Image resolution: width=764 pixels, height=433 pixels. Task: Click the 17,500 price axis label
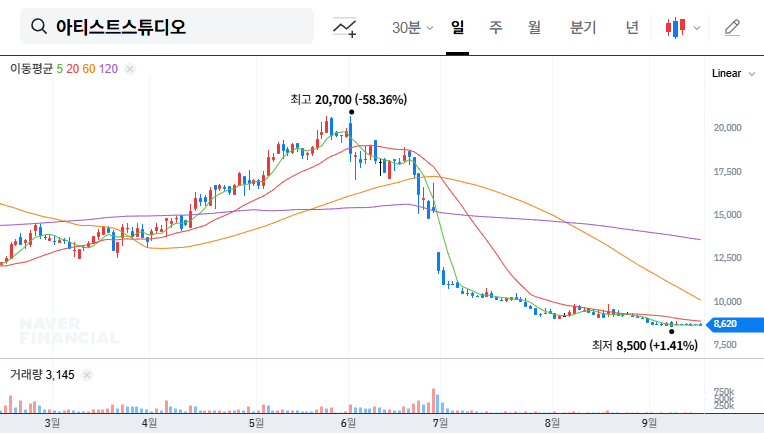pyautogui.click(x=727, y=171)
